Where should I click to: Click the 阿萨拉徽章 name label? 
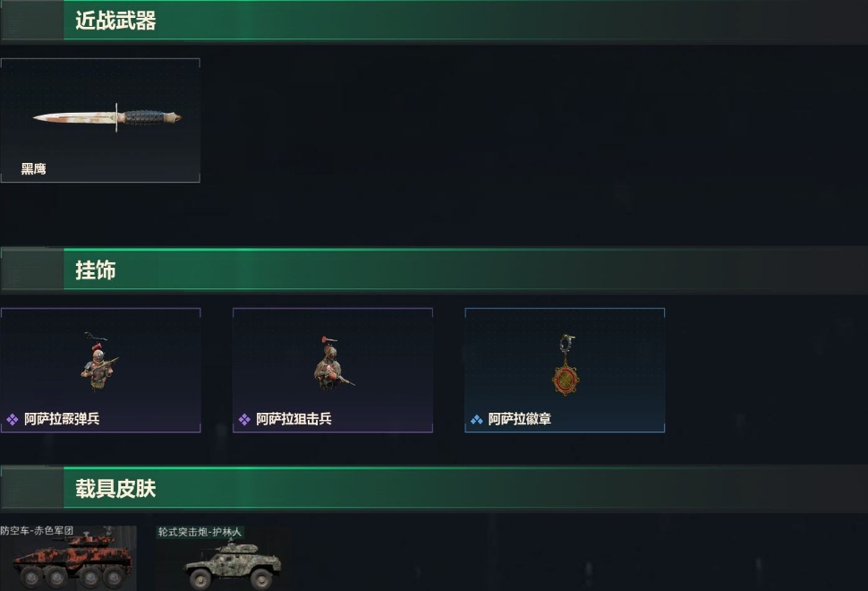520,419
